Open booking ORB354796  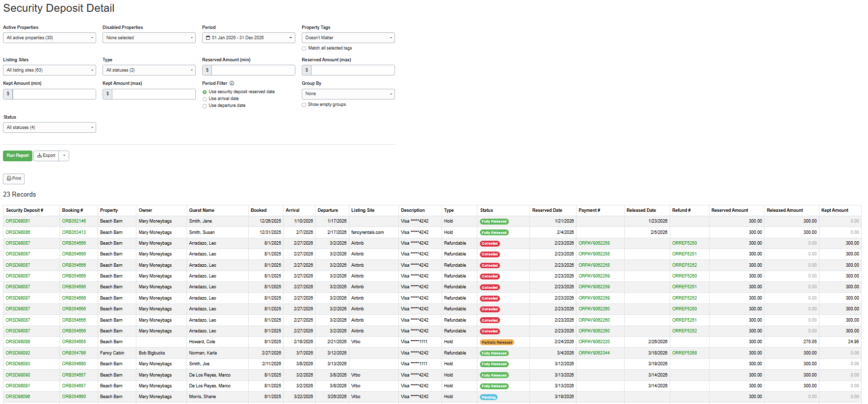[x=74, y=353]
